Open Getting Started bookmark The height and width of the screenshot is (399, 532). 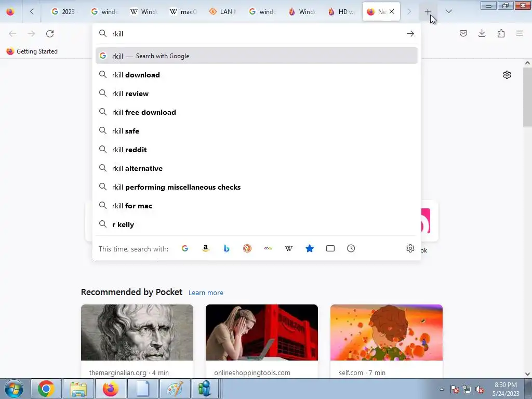(32, 51)
